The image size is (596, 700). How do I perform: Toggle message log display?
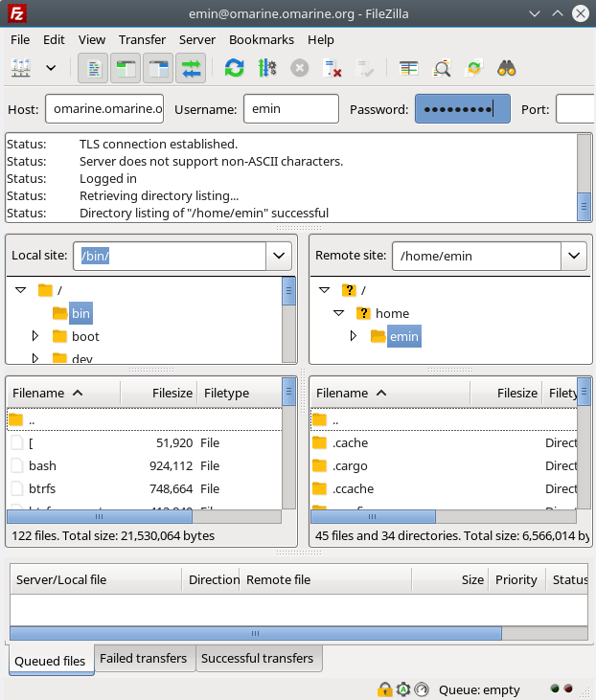[93, 68]
